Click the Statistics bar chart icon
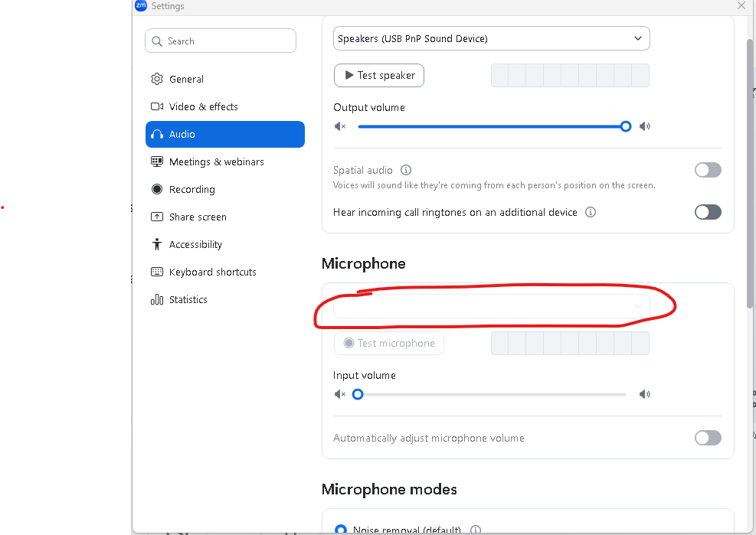Viewport: 756px width, 535px height. 157,299
